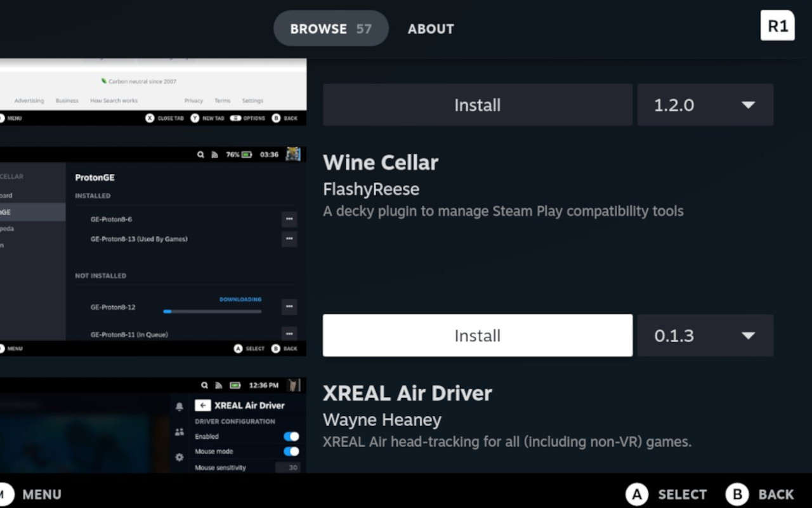The height and width of the screenshot is (508, 812).
Task: Click the Wayne Heaney author name
Action: [382, 420]
